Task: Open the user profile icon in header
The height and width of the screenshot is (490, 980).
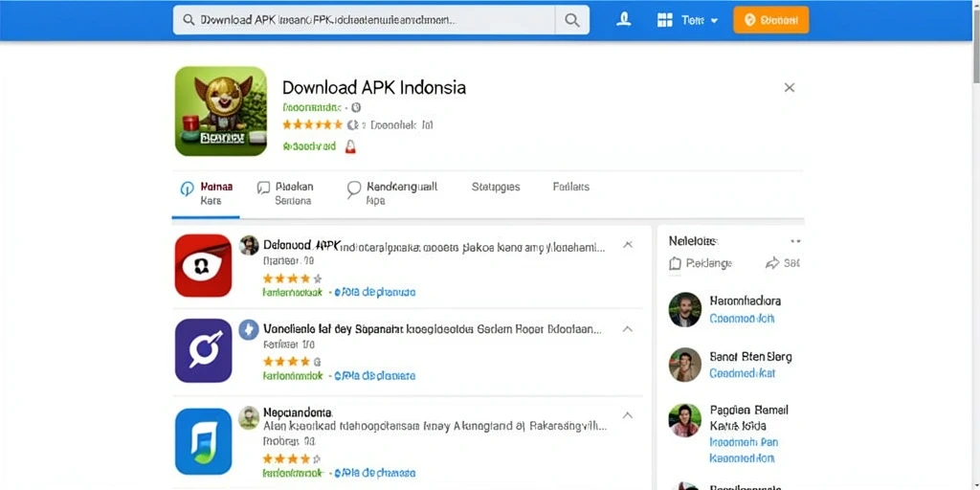Action: 623,20
